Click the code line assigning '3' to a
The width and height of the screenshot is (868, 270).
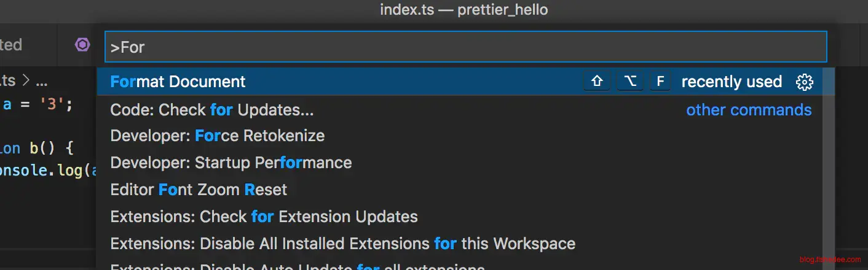[38, 104]
